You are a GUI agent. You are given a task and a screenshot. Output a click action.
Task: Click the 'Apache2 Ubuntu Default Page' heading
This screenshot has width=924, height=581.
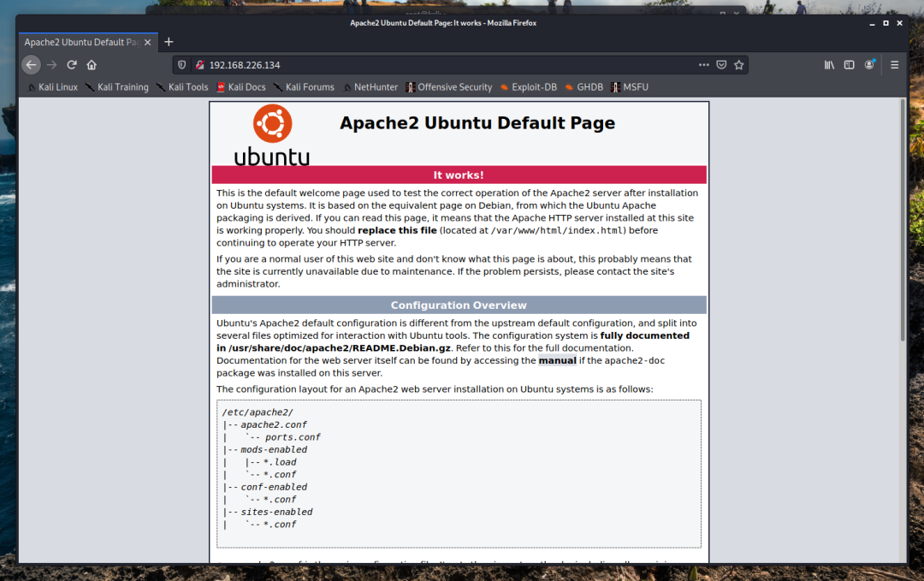tap(477, 122)
